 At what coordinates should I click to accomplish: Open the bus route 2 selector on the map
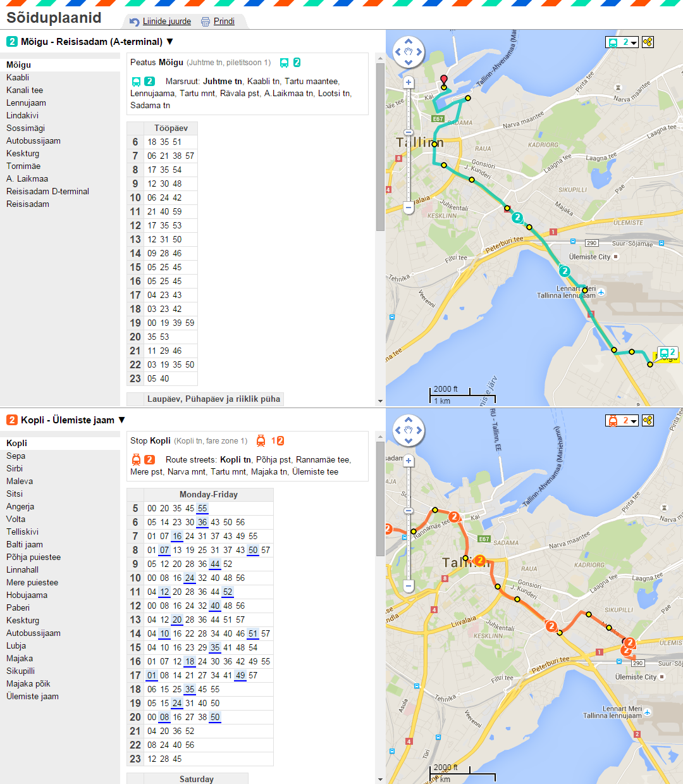(x=622, y=42)
